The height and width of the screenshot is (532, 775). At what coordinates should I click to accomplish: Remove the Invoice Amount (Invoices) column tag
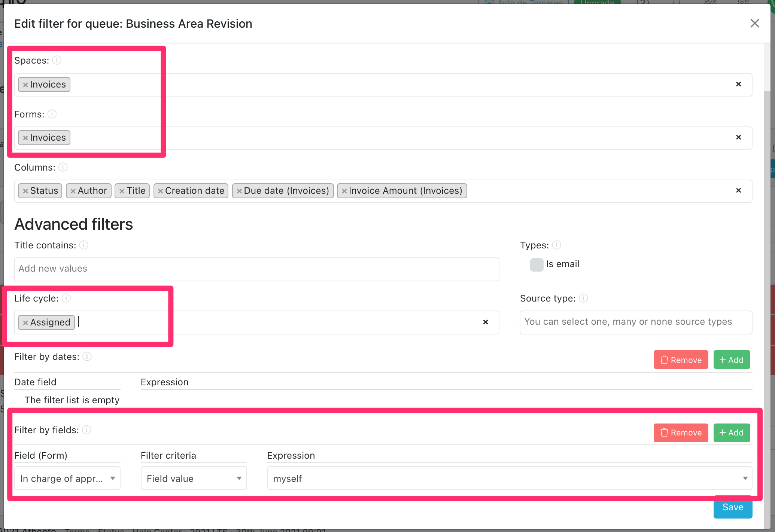pos(344,191)
